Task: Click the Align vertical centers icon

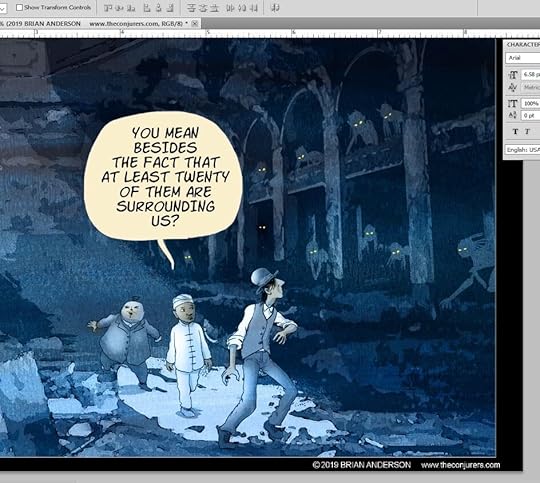Action: tap(120, 8)
